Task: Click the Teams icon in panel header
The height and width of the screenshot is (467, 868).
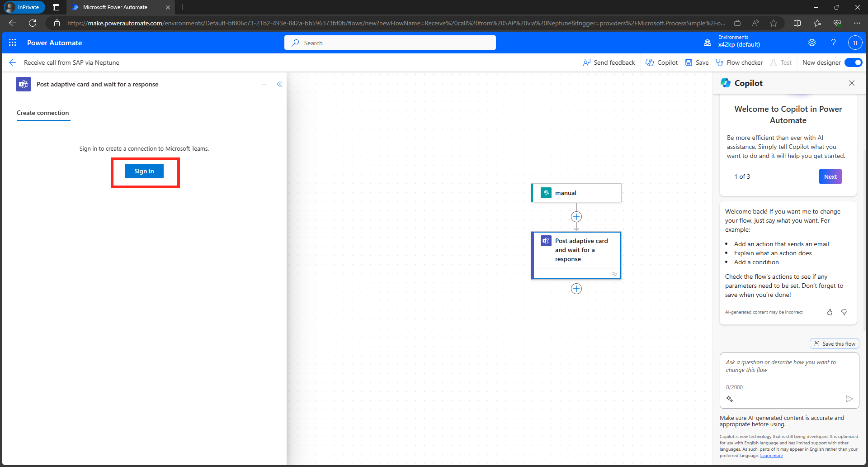Action: tap(24, 84)
